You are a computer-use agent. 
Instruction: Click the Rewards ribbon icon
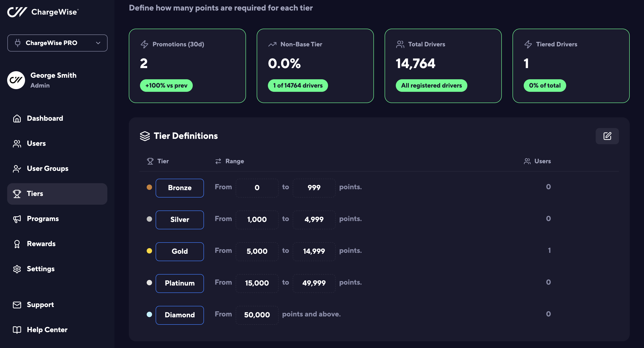[x=17, y=244]
